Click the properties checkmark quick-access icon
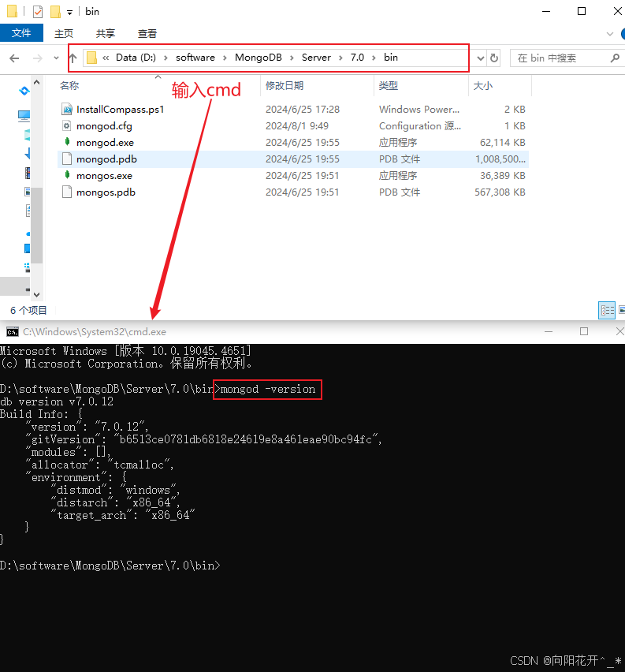 pos(38,12)
